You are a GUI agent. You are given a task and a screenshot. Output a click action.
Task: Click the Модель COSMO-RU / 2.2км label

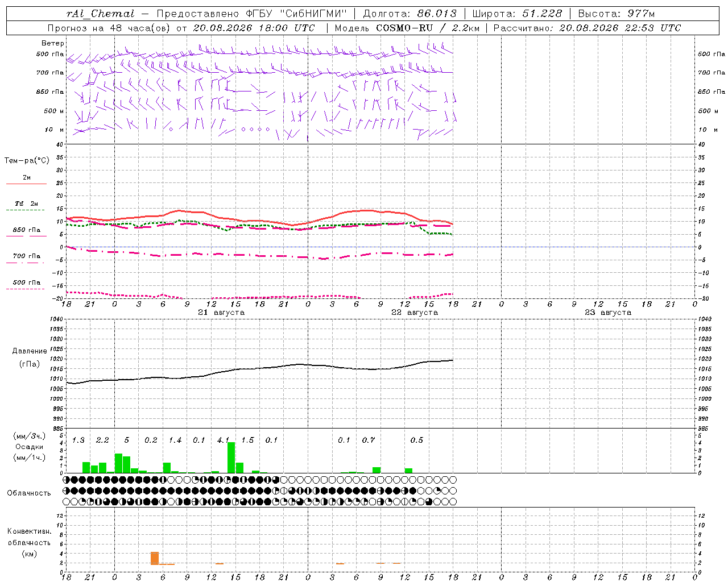407,28
